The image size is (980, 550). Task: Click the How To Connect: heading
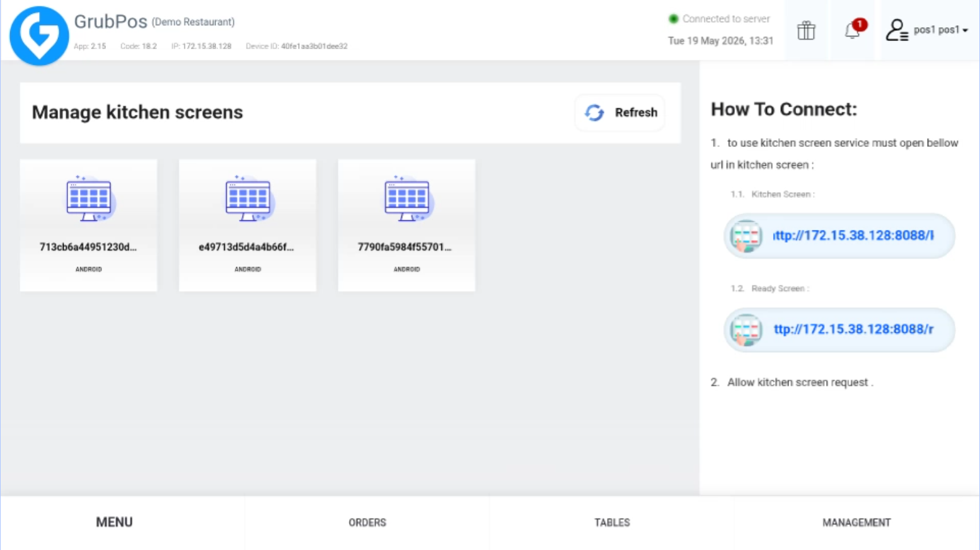tap(784, 109)
